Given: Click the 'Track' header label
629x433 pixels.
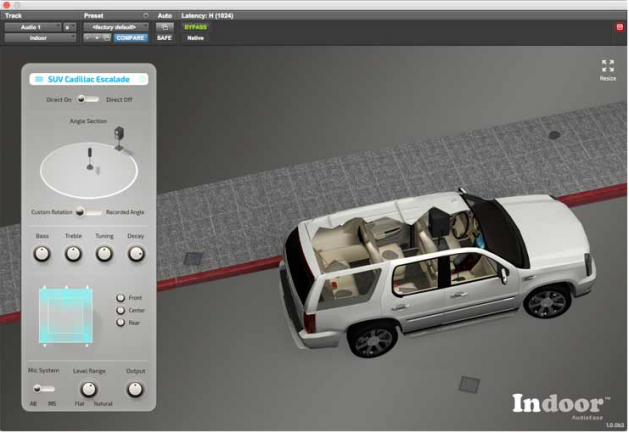Looking at the screenshot, I should point(13,16).
